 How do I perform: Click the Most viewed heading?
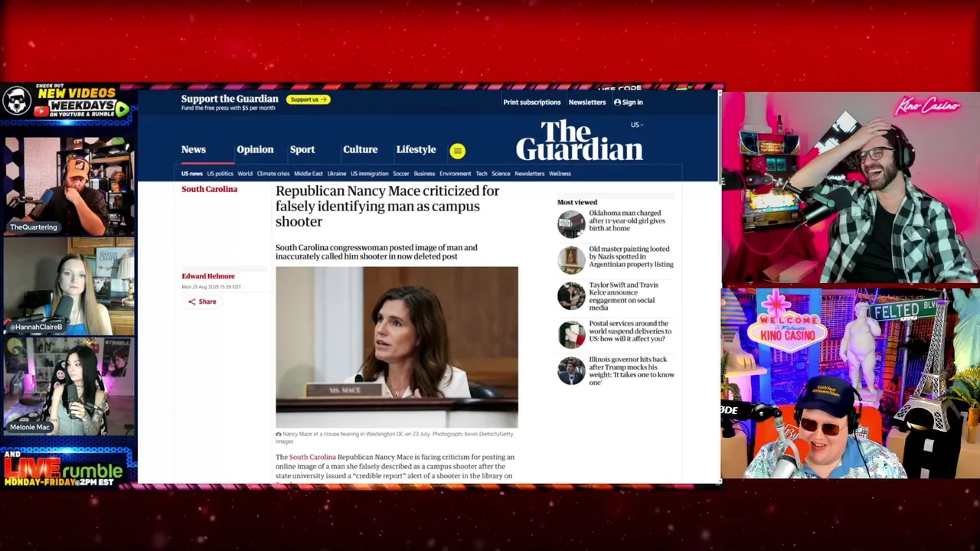coord(577,202)
